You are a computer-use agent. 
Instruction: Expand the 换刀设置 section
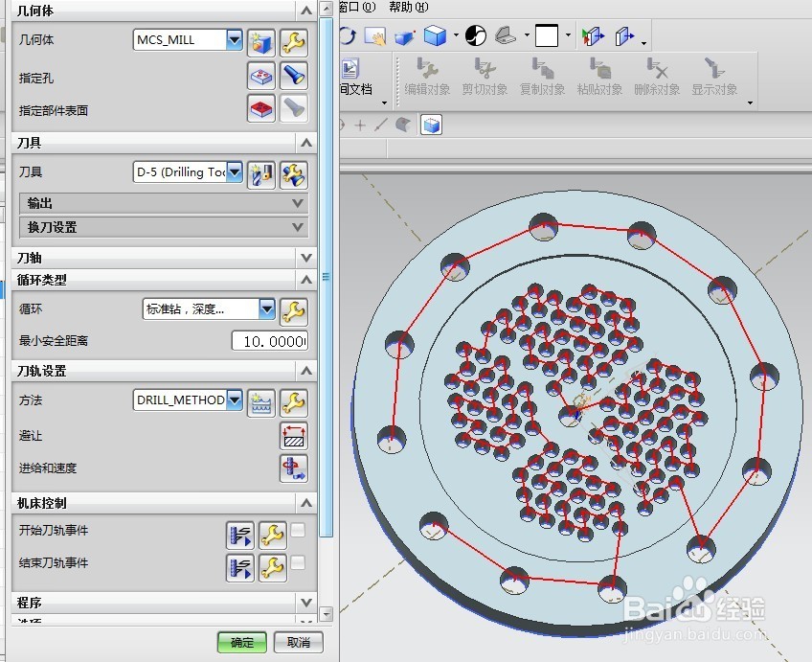[x=164, y=227]
